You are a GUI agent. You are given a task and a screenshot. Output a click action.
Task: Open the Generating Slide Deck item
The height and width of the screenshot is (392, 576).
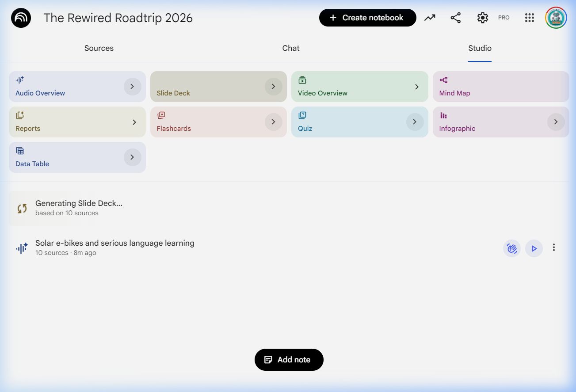coord(79,207)
